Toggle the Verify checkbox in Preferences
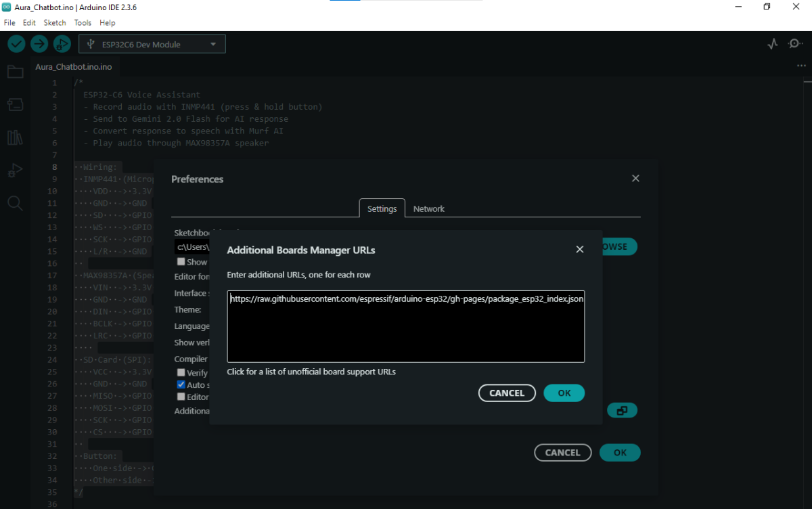Image resolution: width=812 pixels, height=509 pixels. pyautogui.click(x=181, y=372)
